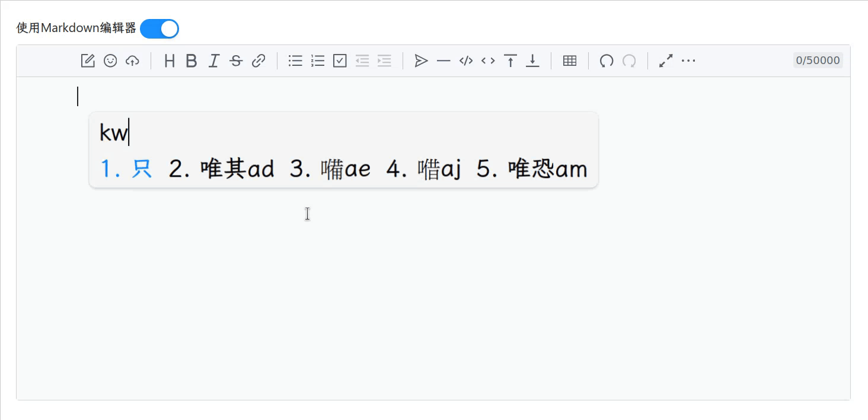Viewport: 868px width, 420px height.
Task: Select IME candidate 1 只
Action: coord(126,169)
